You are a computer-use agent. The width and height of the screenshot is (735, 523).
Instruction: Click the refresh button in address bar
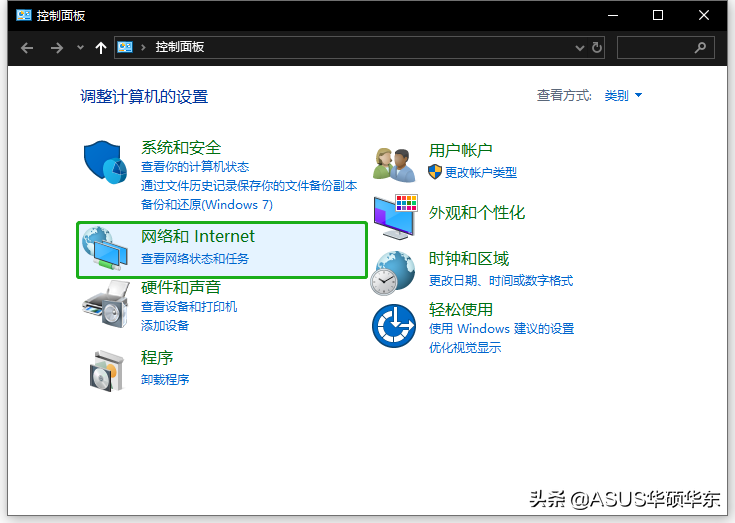tap(597, 47)
